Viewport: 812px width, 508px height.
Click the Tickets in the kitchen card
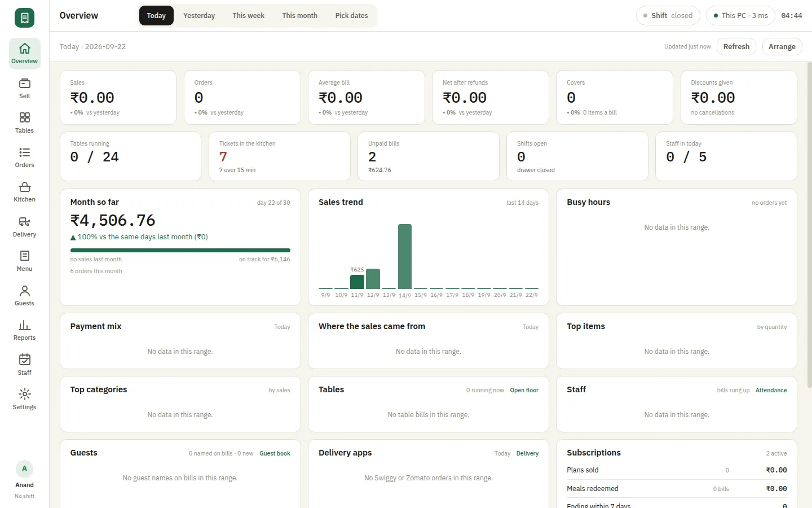coord(279,156)
